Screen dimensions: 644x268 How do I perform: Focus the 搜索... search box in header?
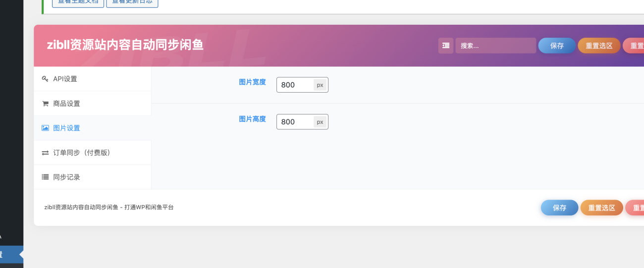(495, 46)
